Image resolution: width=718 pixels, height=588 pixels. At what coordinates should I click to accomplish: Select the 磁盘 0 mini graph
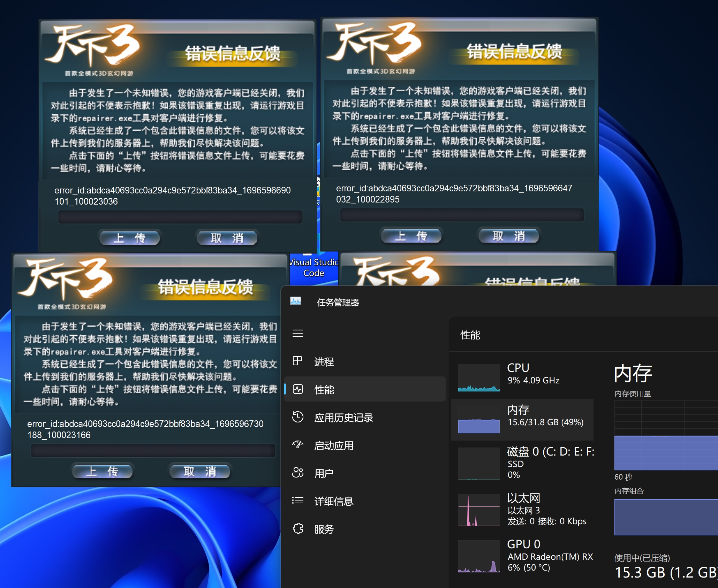[x=479, y=464]
